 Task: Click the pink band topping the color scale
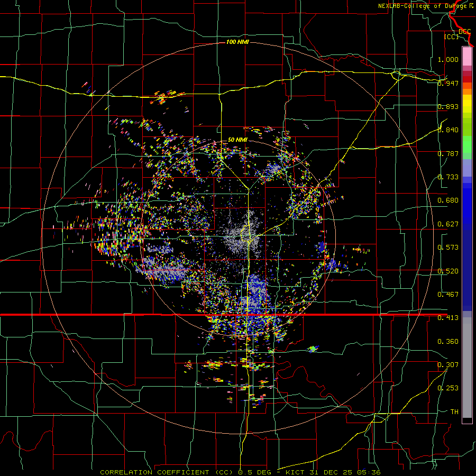[x=467, y=56]
